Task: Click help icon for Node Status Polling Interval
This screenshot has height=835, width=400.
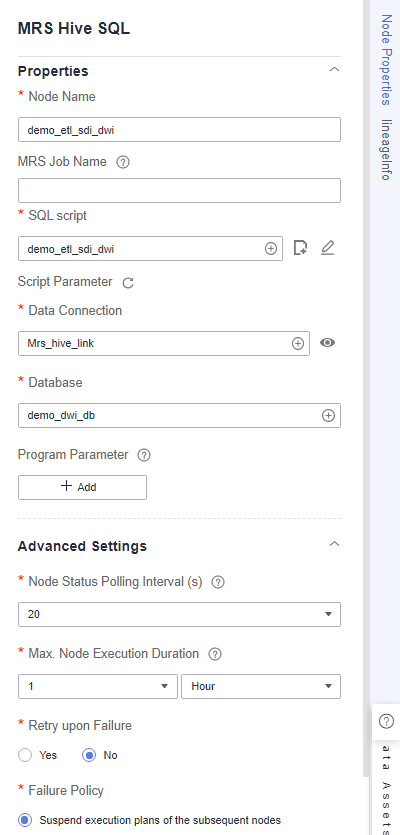Action: point(218,583)
